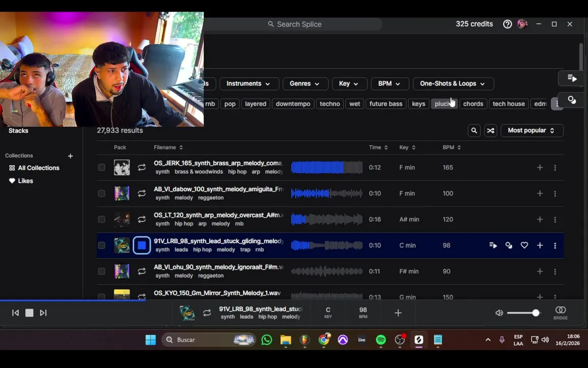Create new collection with plus icon
Screen dimensions: 588x368
[x=70, y=156]
